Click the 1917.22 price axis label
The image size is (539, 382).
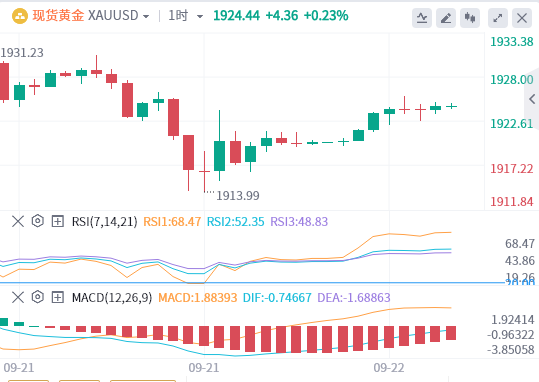512,169
